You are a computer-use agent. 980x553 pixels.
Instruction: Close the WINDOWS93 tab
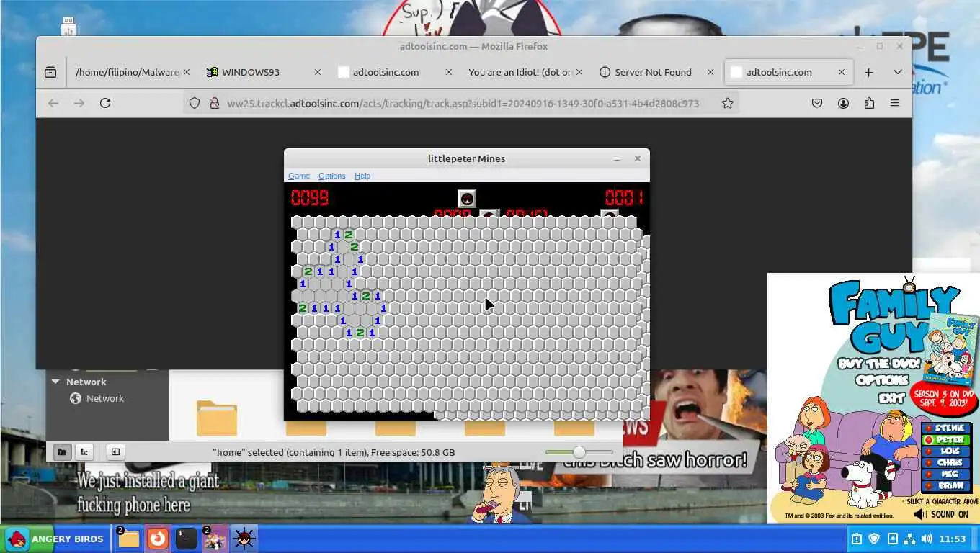point(318,72)
